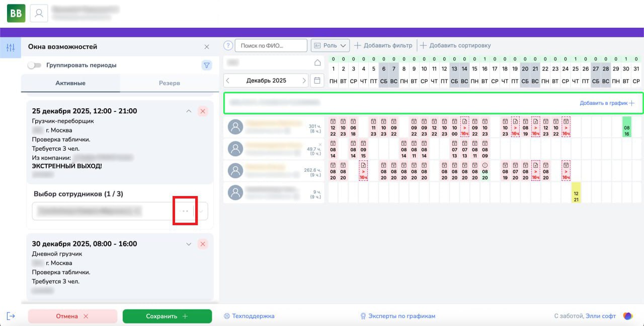Image resolution: width=644 pixels, height=326 pixels.
Task: Click the Добавить в график link
Action: (607, 103)
